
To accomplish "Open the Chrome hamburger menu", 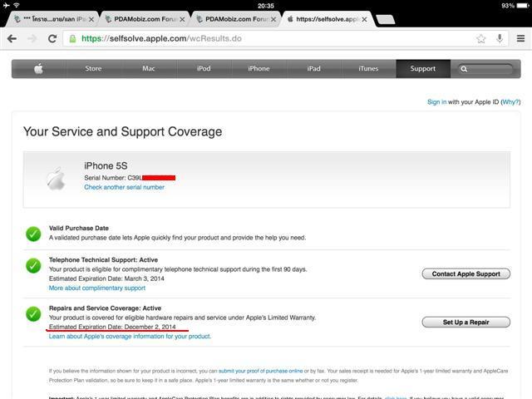I will 521,38.
